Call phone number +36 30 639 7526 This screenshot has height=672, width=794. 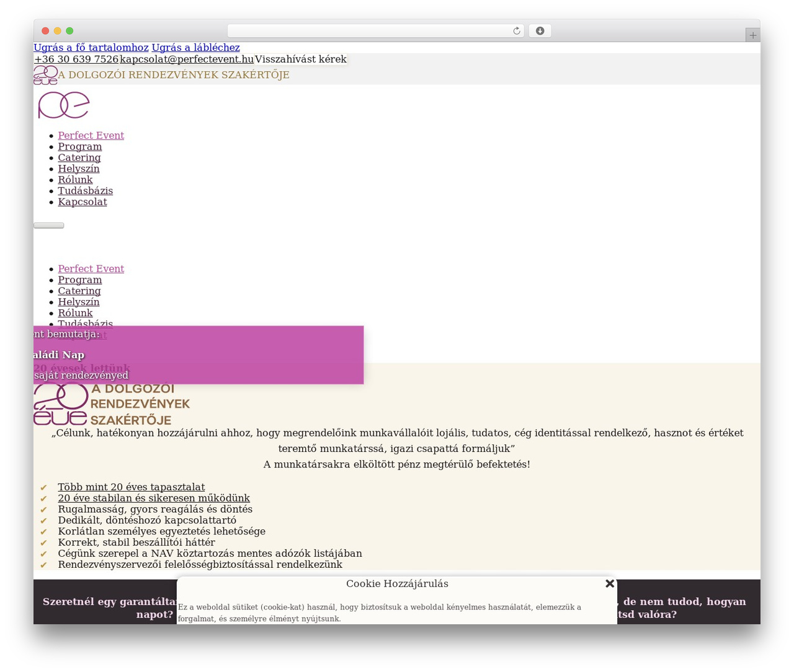(x=76, y=60)
